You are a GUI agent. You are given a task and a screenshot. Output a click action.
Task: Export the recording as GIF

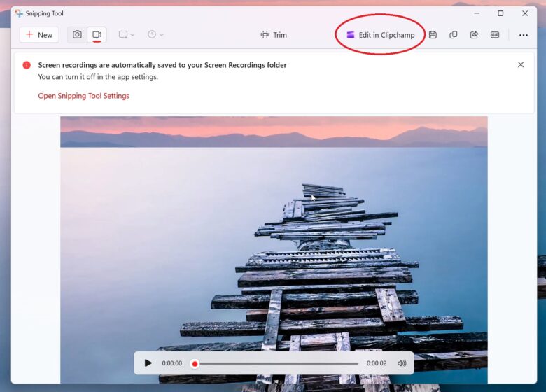tap(495, 35)
